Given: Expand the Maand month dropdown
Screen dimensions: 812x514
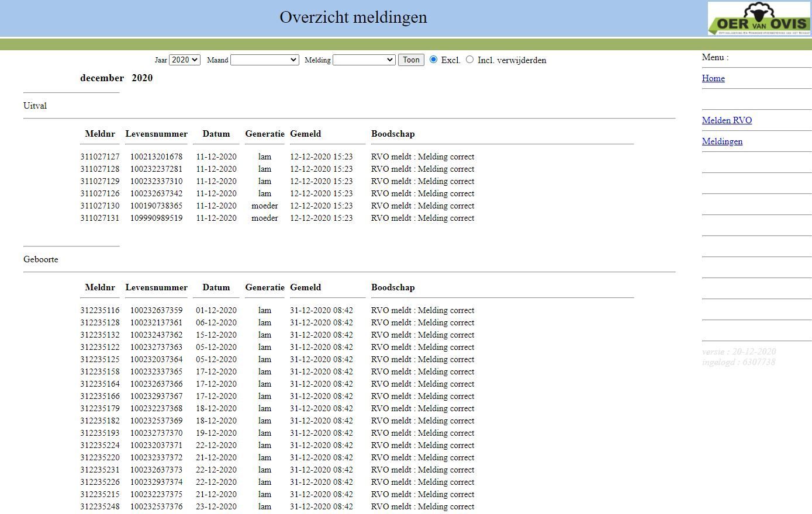Looking at the screenshot, I should (265, 60).
